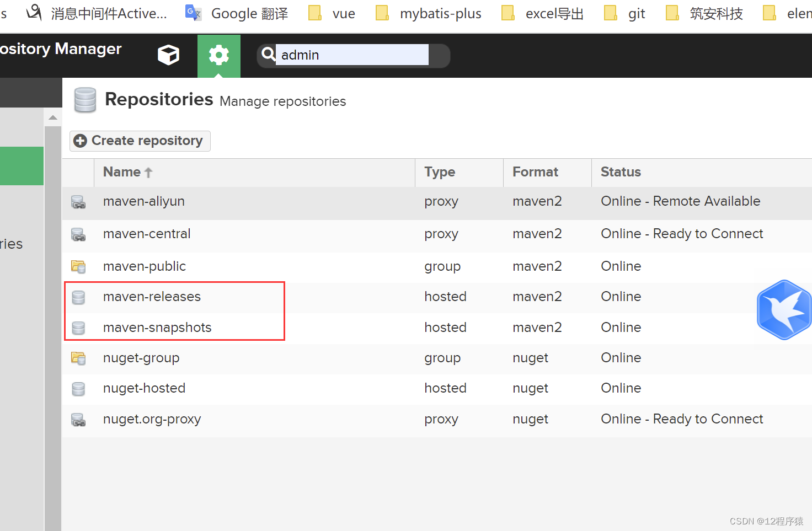Click nuget.org-proxy's Online - Ready to Connect status

682,419
